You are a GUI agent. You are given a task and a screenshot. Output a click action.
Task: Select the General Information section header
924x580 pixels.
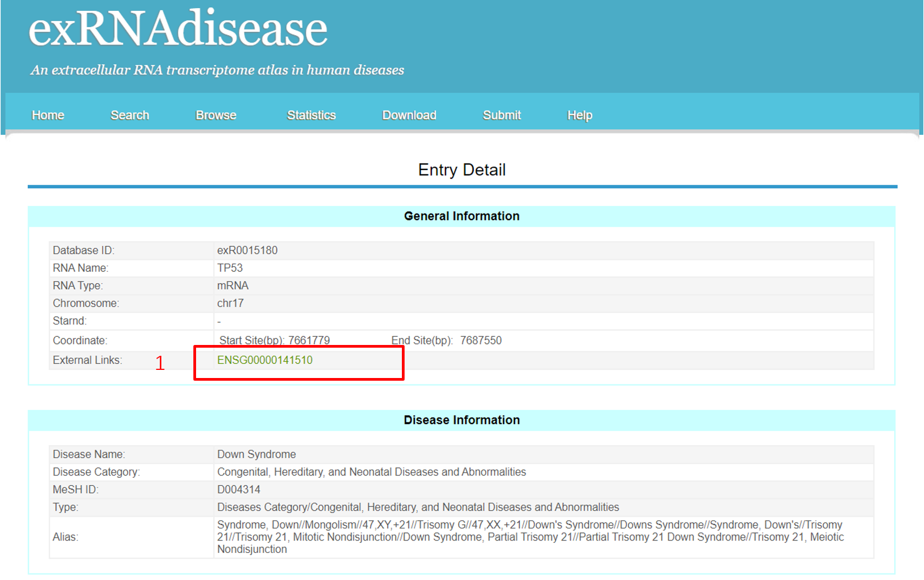[x=461, y=216]
